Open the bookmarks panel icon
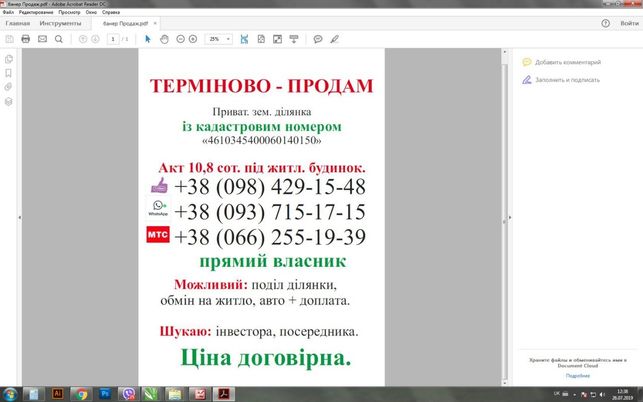643x402 pixels. pyautogui.click(x=8, y=73)
